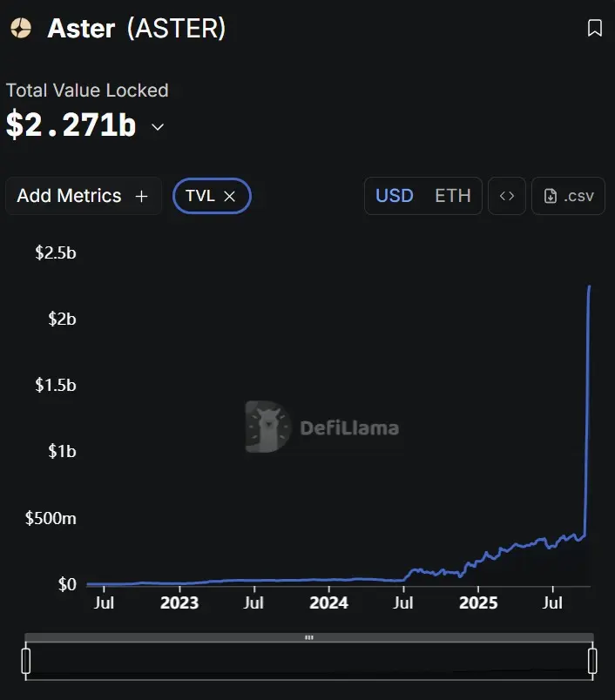Click the center grip of range slider
The width and height of the screenshot is (615, 700).
coord(308,637)
